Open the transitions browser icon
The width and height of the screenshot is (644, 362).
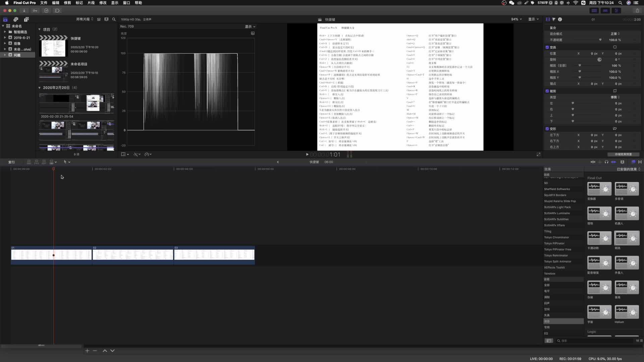[640, 162]
